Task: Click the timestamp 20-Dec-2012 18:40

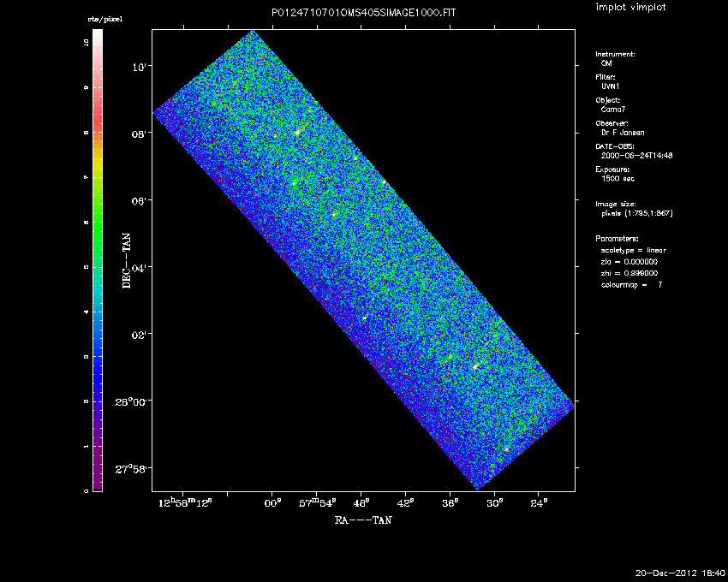Action: [680, 573]
